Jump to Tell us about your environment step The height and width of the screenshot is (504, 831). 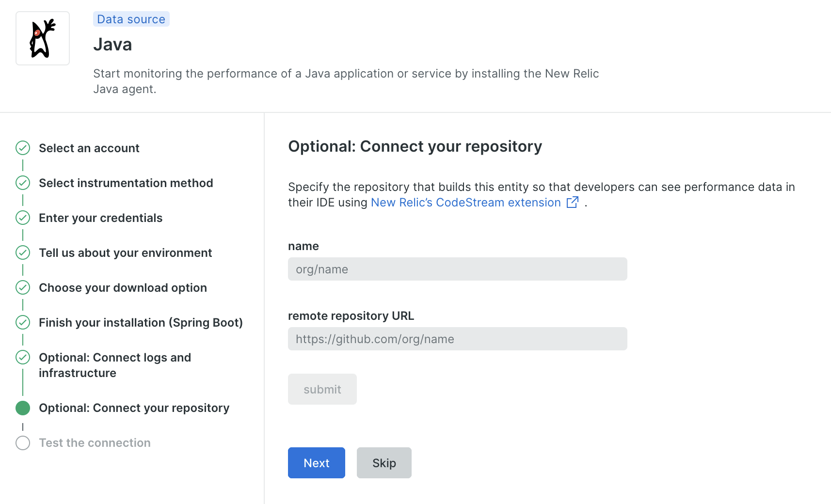126,253
